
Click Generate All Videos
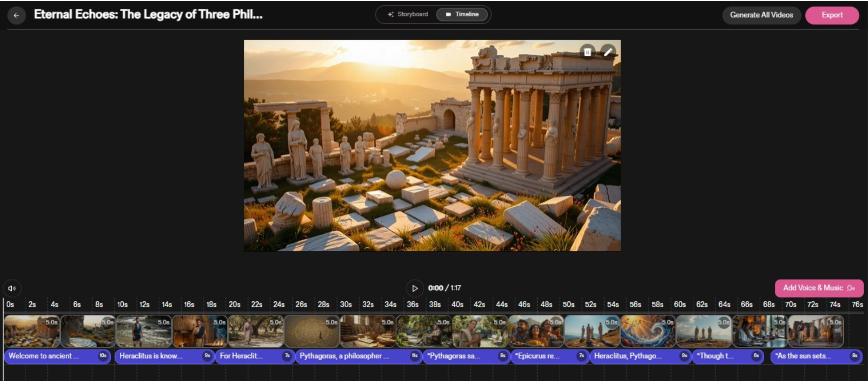[x=761, y=15]
